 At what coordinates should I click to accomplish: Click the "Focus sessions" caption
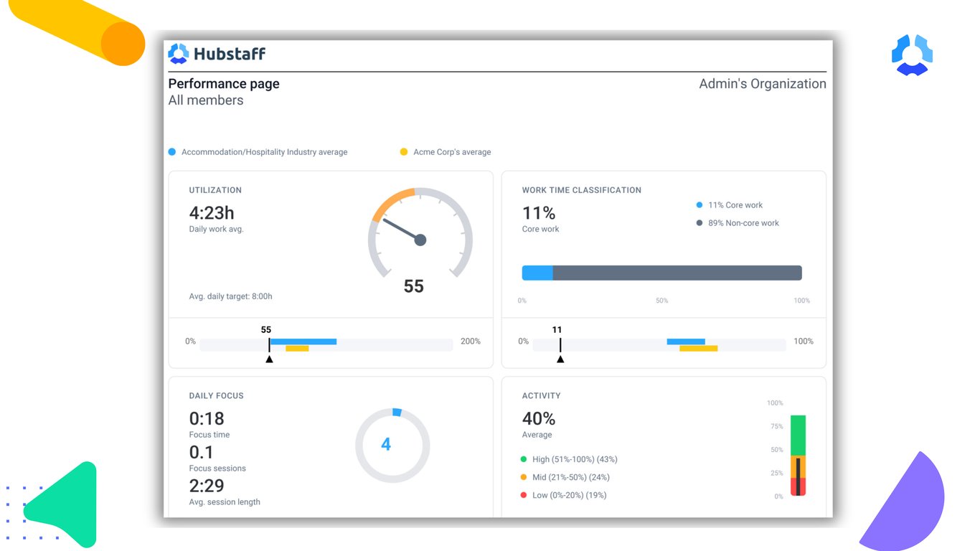coord(217,468)
